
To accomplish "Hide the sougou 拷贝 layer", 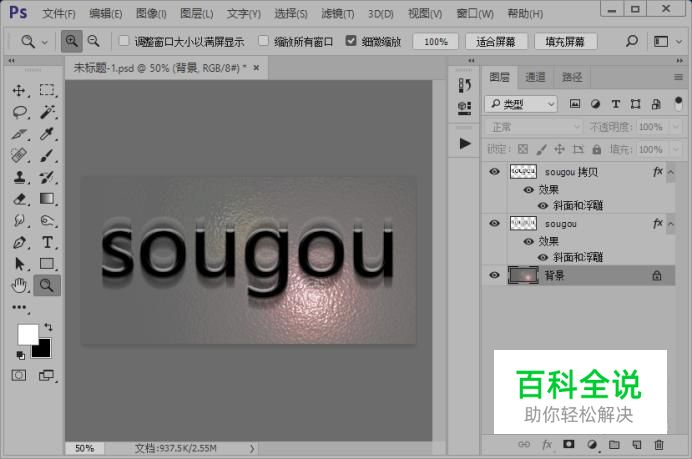I will tap(494, 172).
